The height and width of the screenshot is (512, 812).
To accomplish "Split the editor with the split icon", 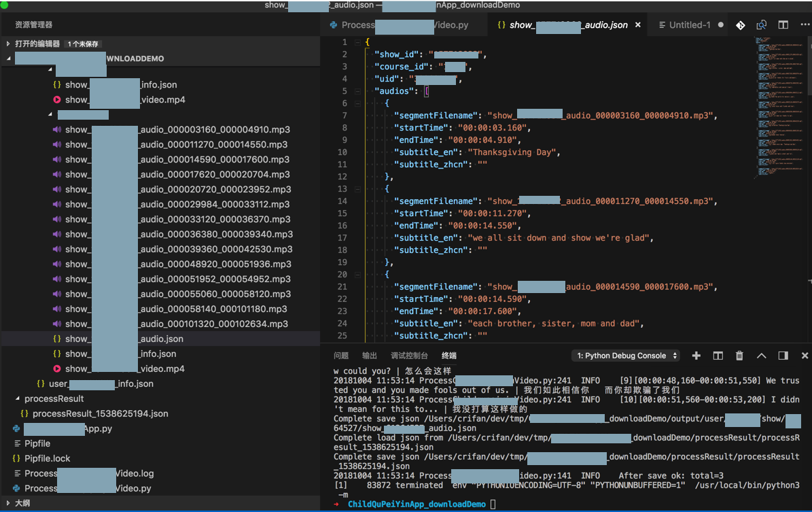I will (x=783, y=25).
